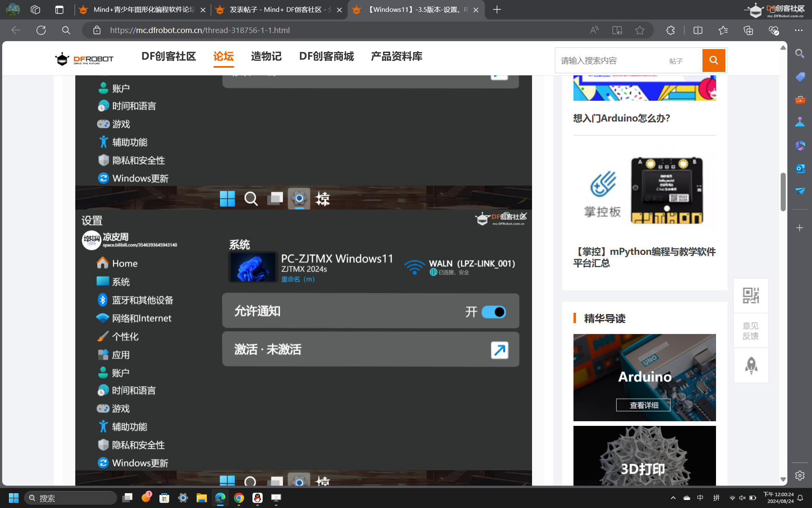Click Chinese input mode 中 indicator
Screen dimensions: 812x508
tap(700, 498)
